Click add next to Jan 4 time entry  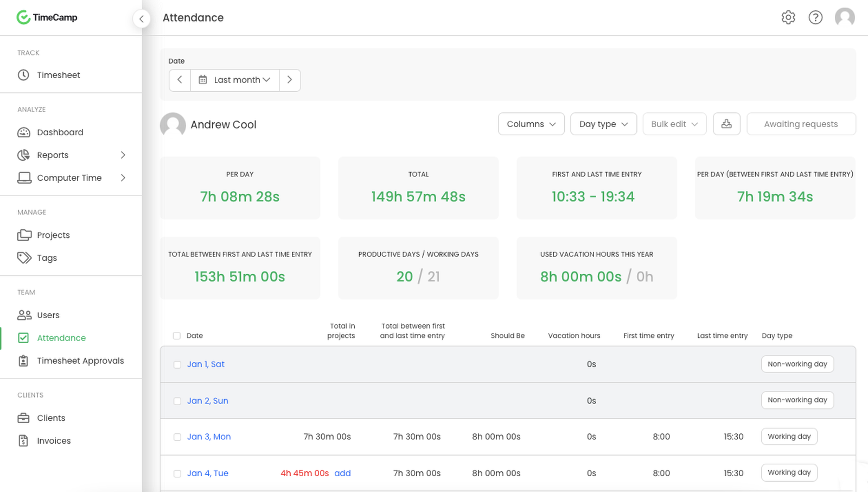click(x=342, y=473)
